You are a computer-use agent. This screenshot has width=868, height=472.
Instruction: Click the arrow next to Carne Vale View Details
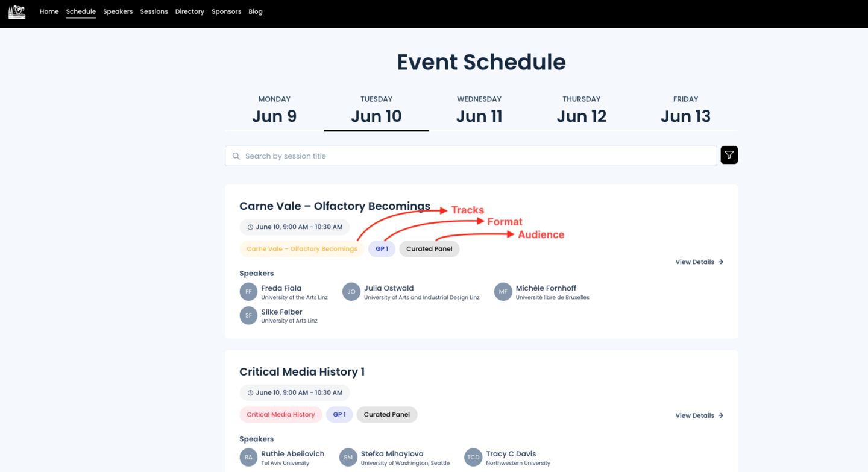pyautogui.click(x=720, y=262)
